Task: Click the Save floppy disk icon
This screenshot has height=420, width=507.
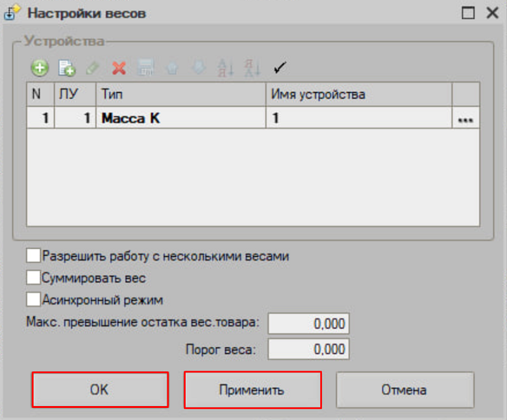Action: (x=145, y=67)
